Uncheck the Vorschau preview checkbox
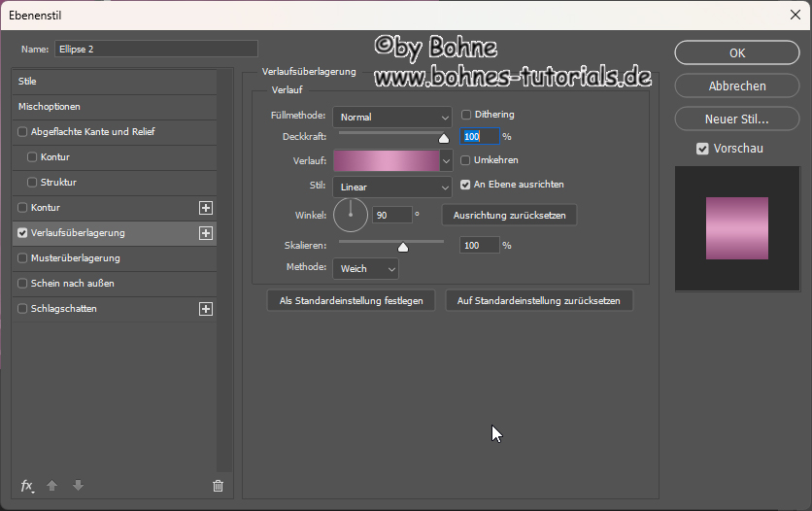Viewport: 812px width, 511px height. [702, 149]
